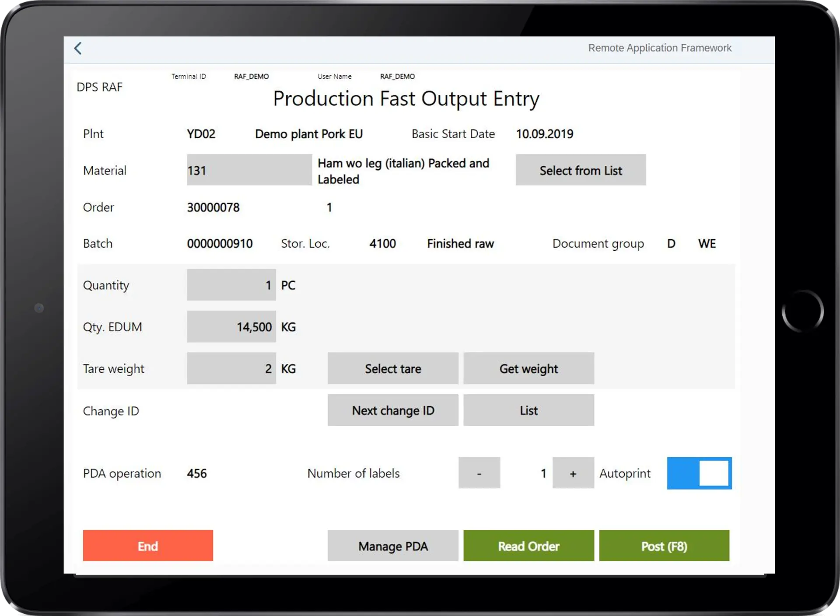Click the Order number 30000078
The width and height of the screenshot is (840, 616).
tap(213, 207)
